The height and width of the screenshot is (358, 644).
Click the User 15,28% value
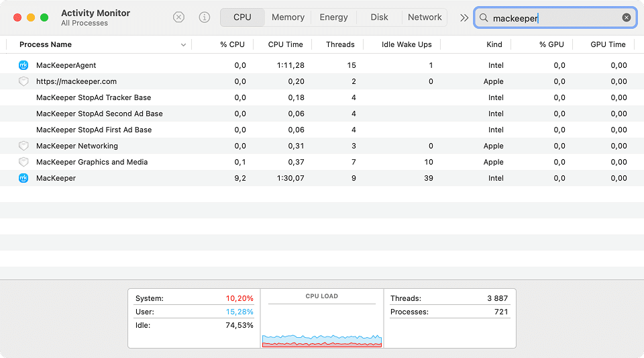tap(239, 312)
